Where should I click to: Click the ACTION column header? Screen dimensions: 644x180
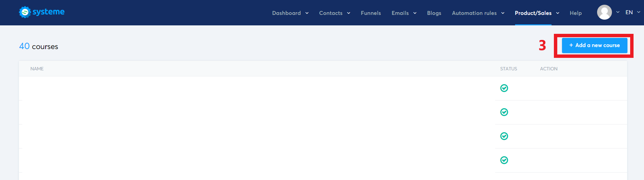(548, 69)
